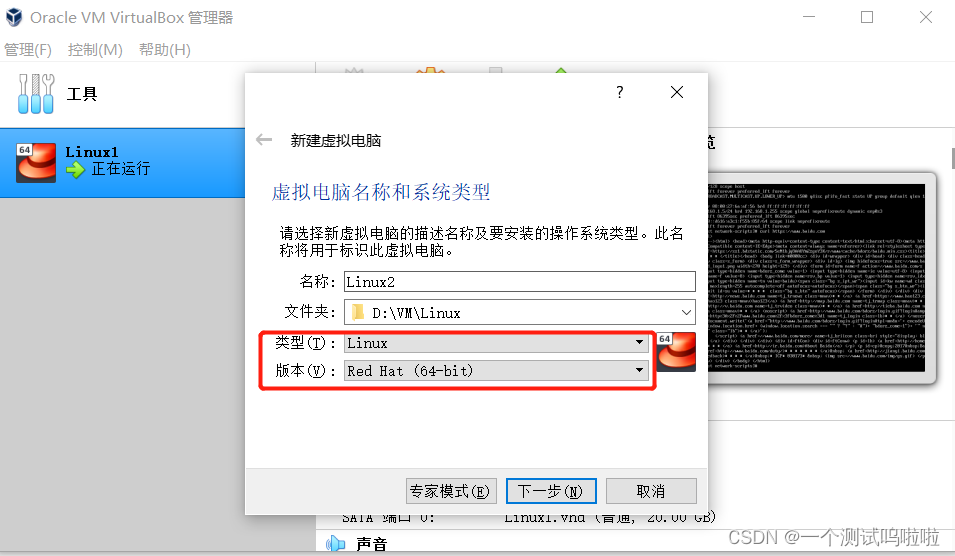Close the VirtualBox manager window
955x556 pixels.
pos(926,17)
